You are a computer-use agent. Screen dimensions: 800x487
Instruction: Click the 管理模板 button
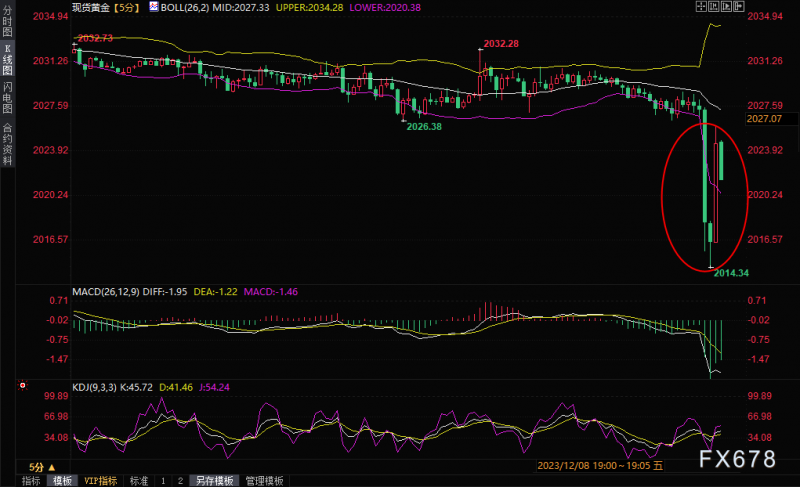[x=264, y=481]
